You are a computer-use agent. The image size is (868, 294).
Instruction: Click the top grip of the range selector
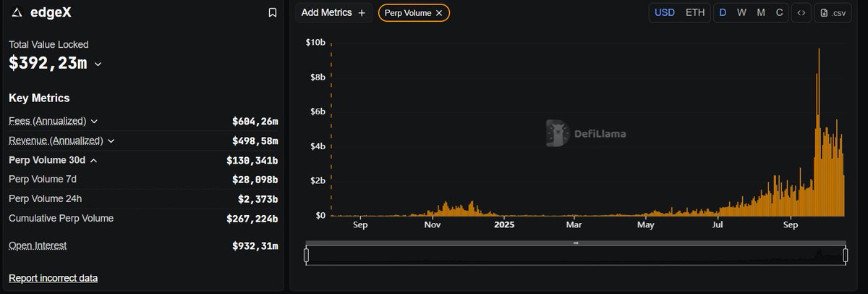point(576,243)
